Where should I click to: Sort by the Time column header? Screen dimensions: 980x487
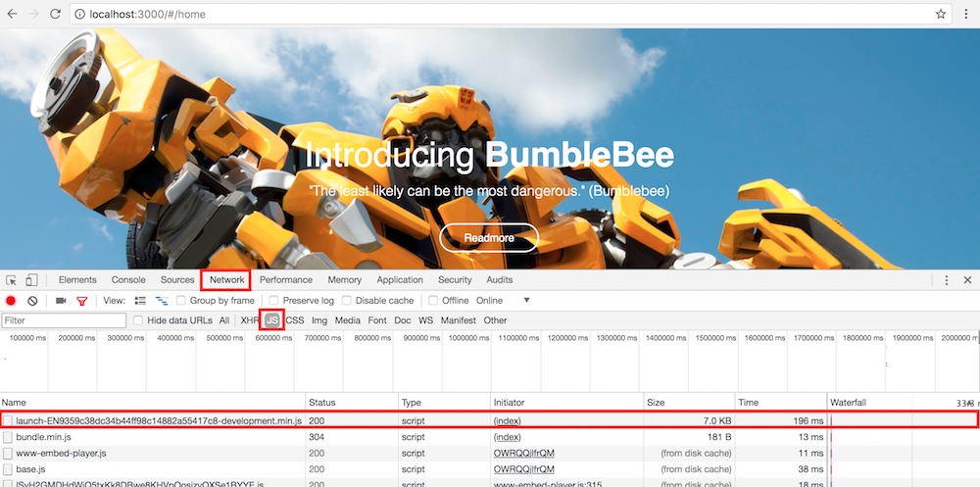[781, 403]
